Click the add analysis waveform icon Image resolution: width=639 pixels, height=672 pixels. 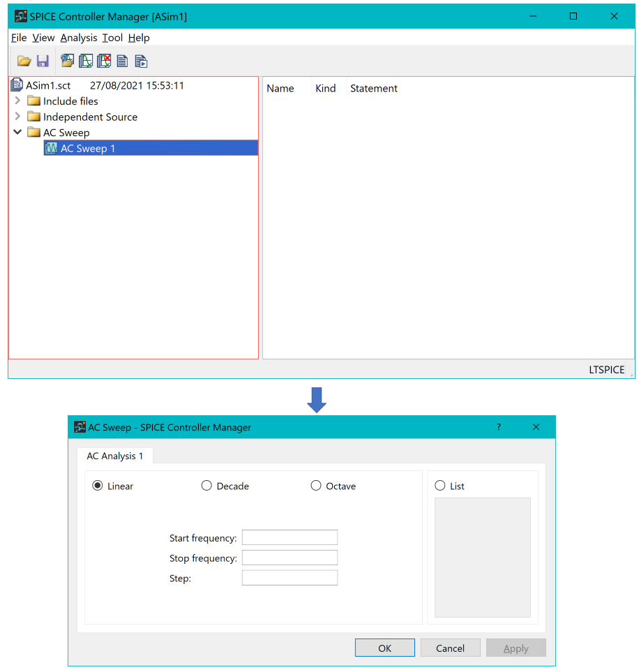point(86,61)
